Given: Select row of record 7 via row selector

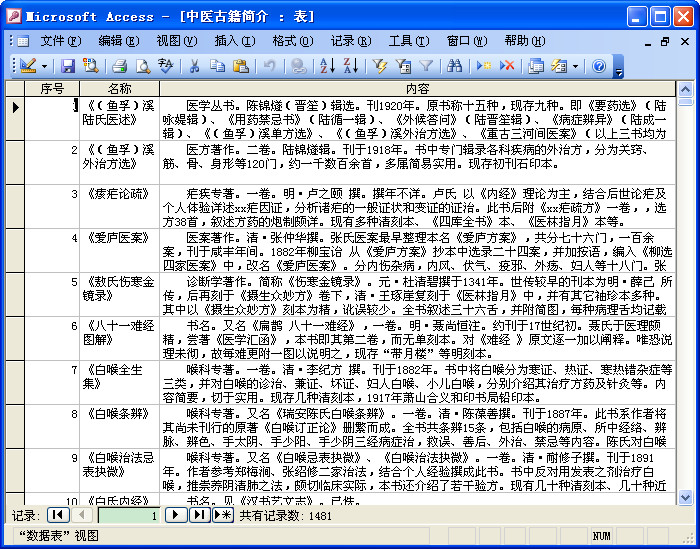Looking at the screenshot, I should click(x=15, y=383).
